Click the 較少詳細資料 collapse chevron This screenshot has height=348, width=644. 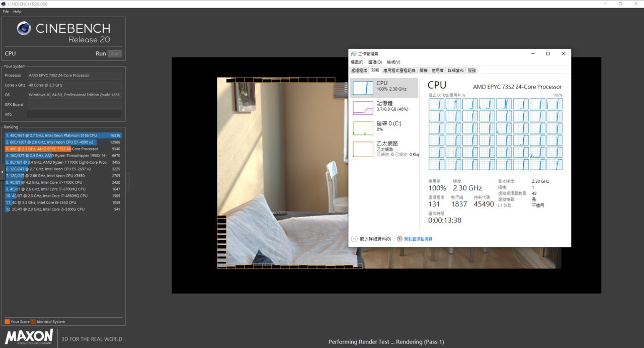[354, 239]
